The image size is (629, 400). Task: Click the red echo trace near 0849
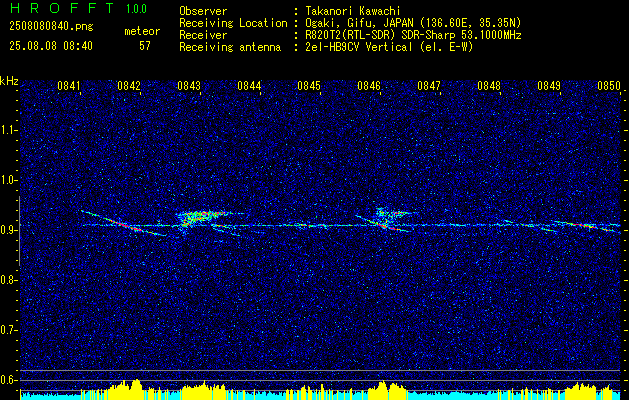pos(582,225)
